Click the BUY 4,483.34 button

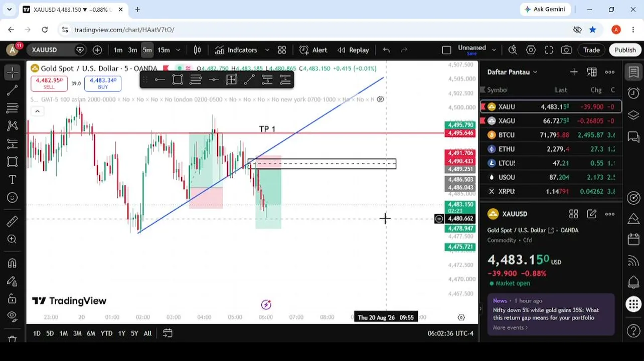point(103,83)
